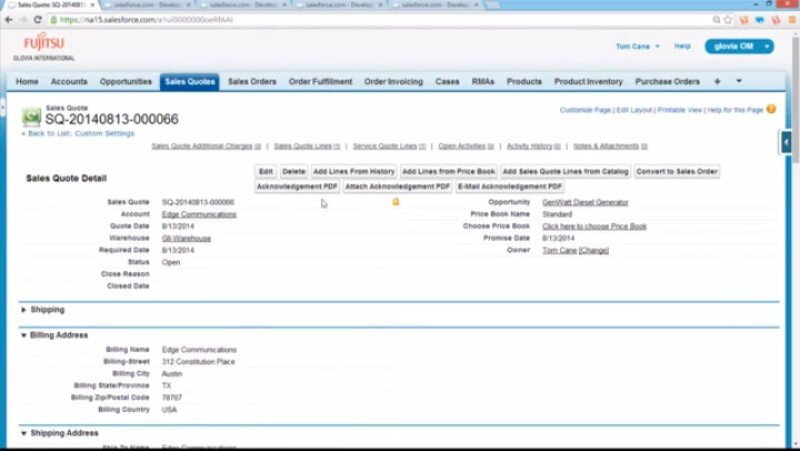
Task: Switch to the Sales Orders tab
Action: coord(252,81)
